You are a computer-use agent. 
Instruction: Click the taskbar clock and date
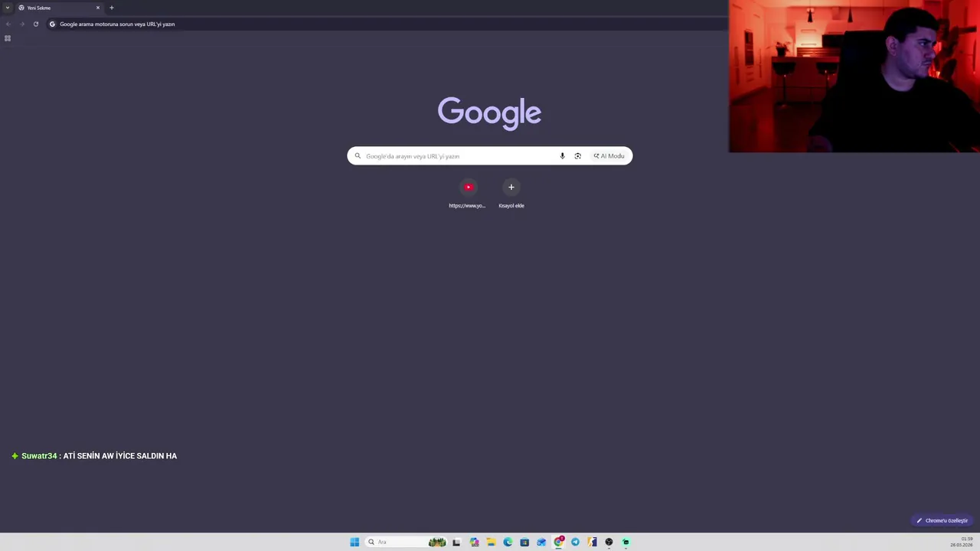(962, 542)
